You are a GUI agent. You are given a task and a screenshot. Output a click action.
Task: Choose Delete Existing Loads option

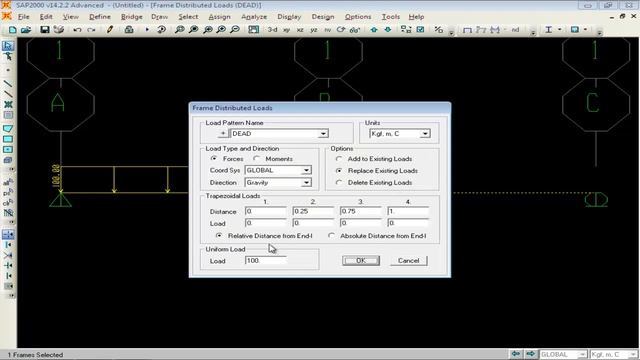click(x=339, y=182)
